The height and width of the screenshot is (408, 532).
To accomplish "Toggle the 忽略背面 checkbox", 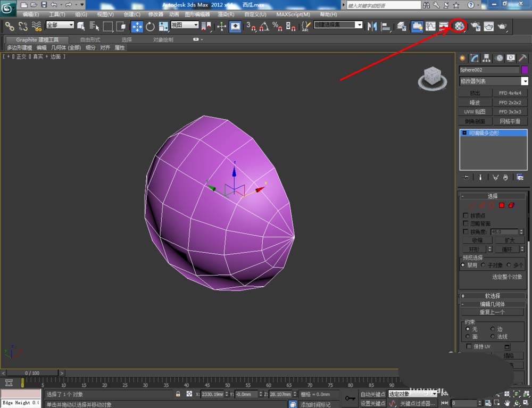I will coord(466,223).
